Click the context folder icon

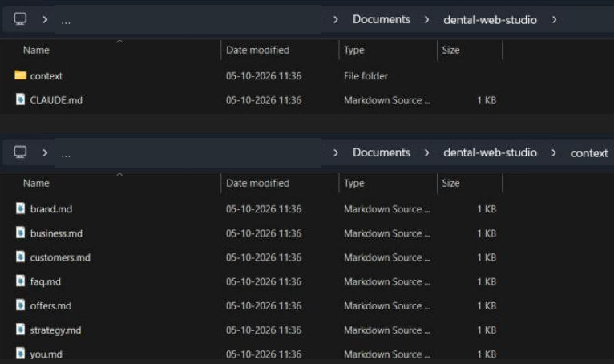[20, 75]
